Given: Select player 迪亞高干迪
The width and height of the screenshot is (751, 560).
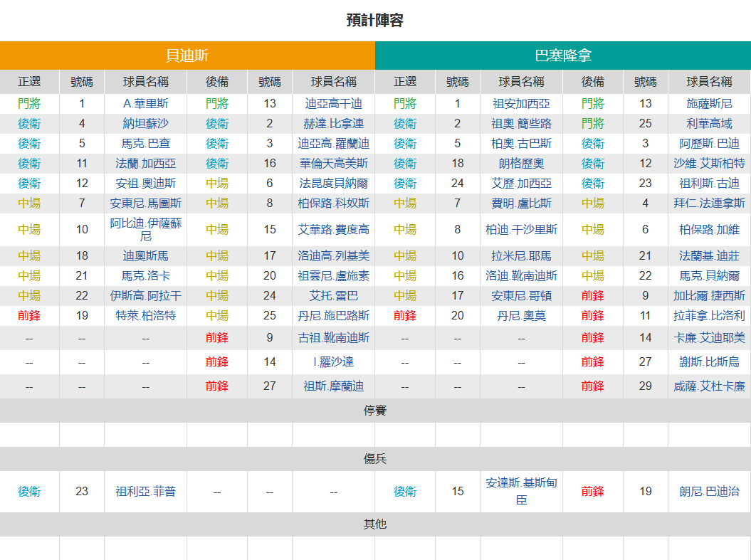Looking at the screenshot, I should point(333,104).
